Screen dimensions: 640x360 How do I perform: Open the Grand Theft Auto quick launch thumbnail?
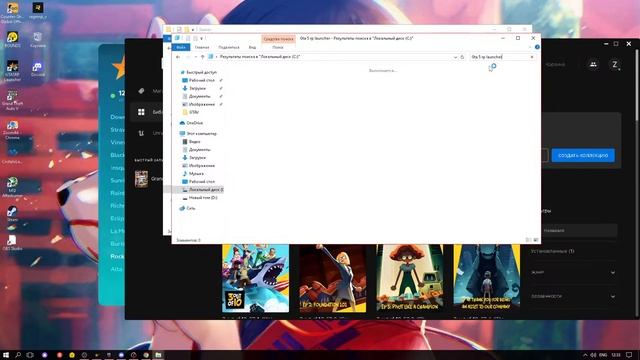point(142,179)
